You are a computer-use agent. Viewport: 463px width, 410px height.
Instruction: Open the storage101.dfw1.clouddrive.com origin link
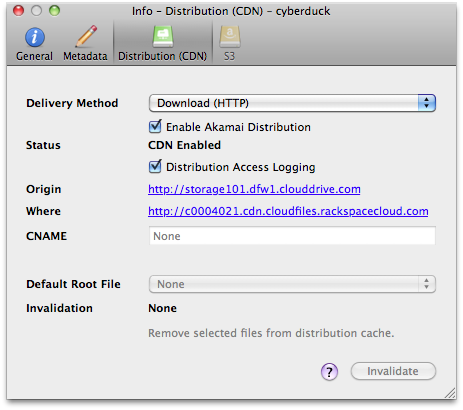coord(254,189)
